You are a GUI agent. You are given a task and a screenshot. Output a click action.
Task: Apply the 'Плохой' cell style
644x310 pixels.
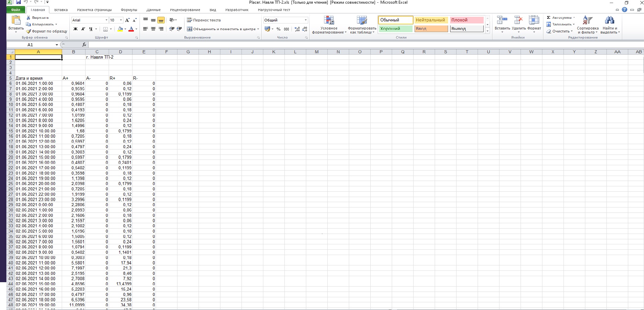(466, 20)
